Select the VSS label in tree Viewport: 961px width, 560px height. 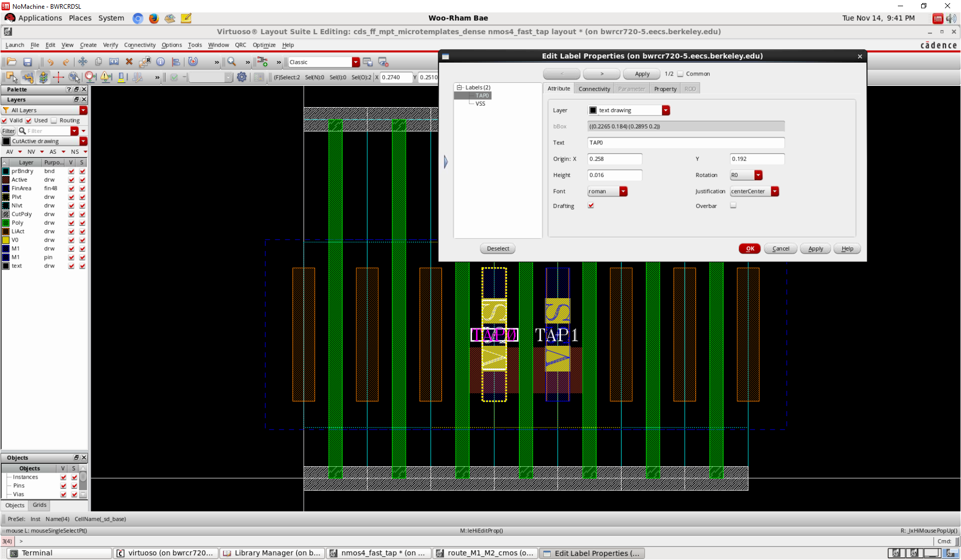pyautogui.click(x=480, y=104)
